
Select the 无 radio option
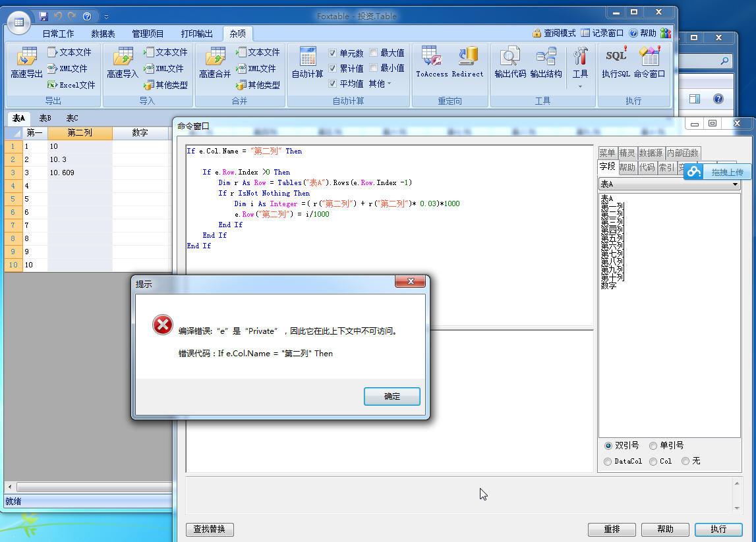pyautogui.click(x=685, y=461)
